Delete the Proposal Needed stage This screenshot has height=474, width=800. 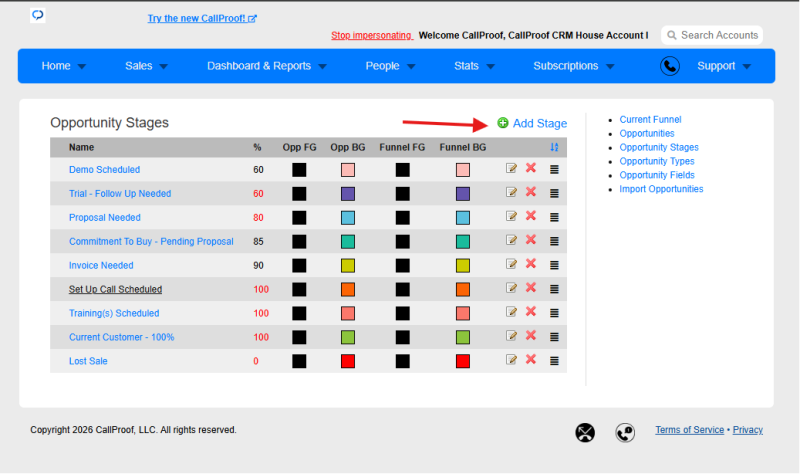point(531,216)
